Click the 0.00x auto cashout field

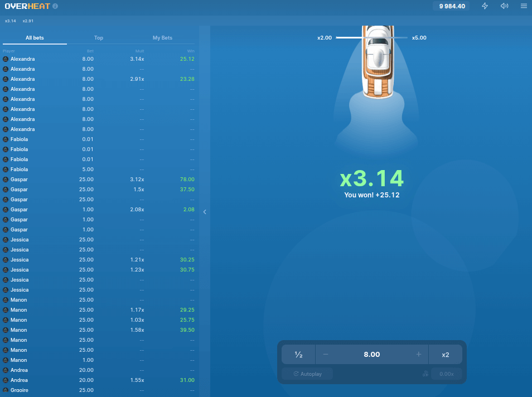click(x=447, y=374)
